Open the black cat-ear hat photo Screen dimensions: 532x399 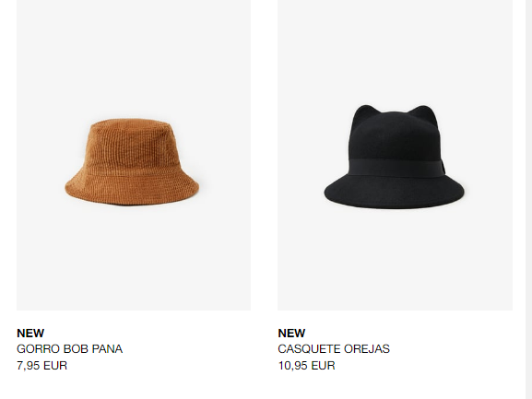pos(395,155)
